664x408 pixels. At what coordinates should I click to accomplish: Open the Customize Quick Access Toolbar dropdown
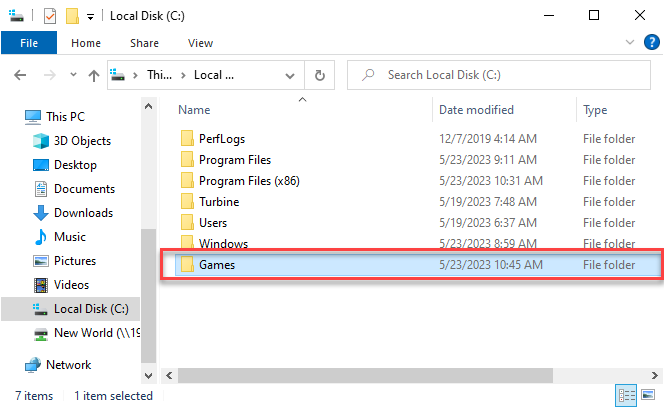(x=91, y=17)
